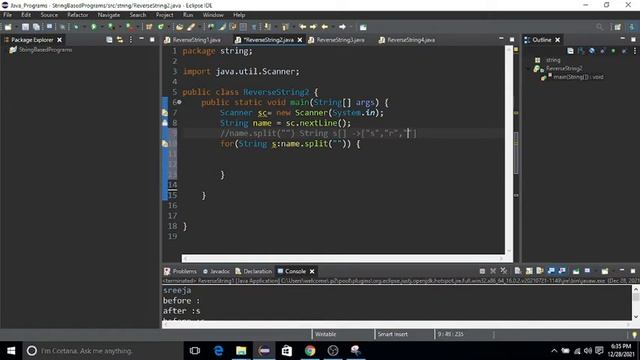Click the Console Terminate button

click(x=482, y=271)
